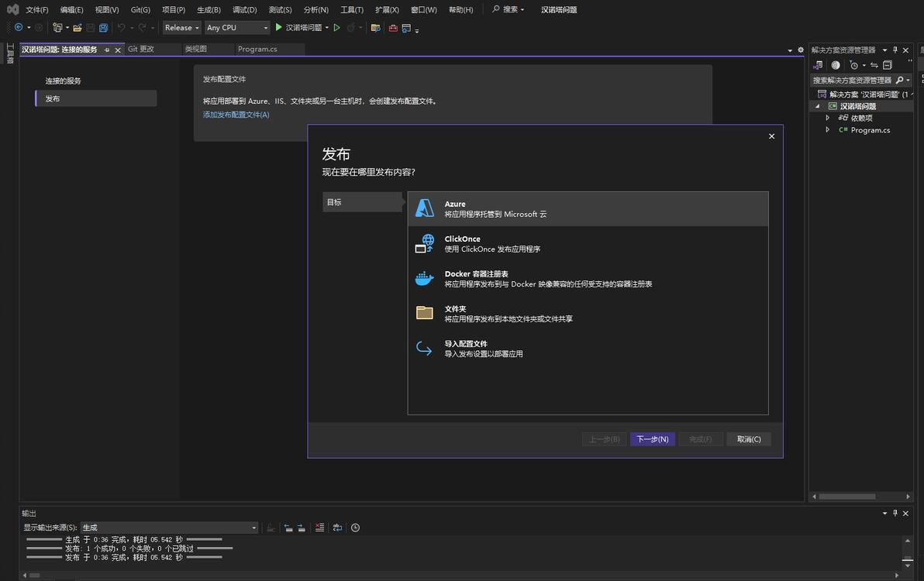Switch Solution Explorer views icon

(x=818, y=65)
